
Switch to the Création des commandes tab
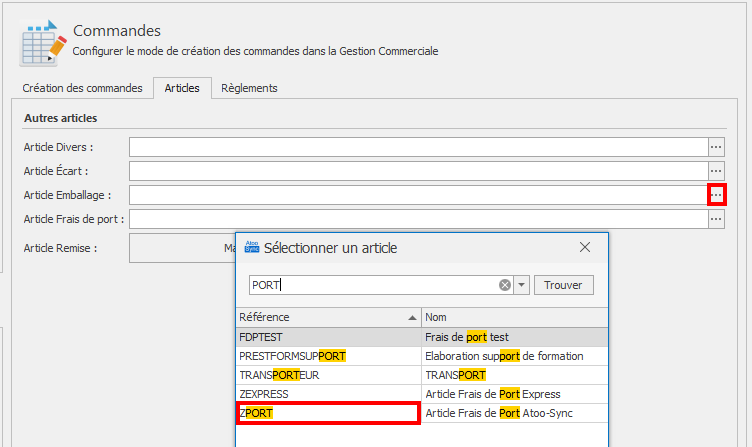pyautogui.click(x=82, y=88)
